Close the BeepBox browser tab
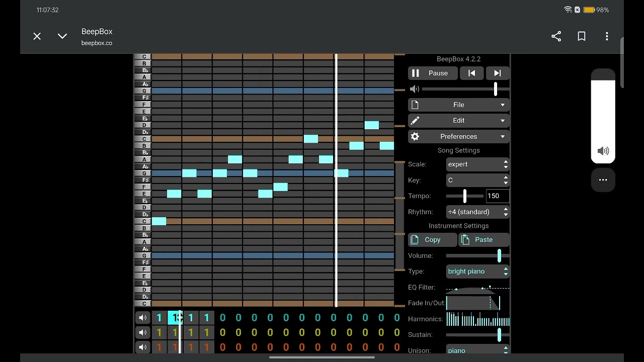The width and height of the screenshot is (644, 362). coord(37,36)
